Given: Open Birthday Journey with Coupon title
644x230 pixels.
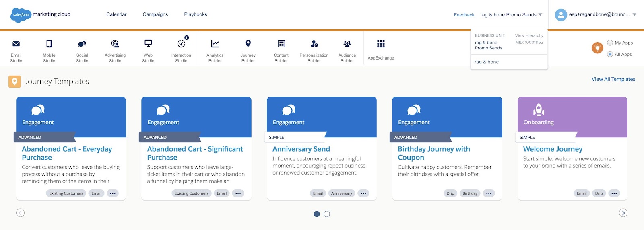Looking at the screenshot, I should tap(434, 153).
